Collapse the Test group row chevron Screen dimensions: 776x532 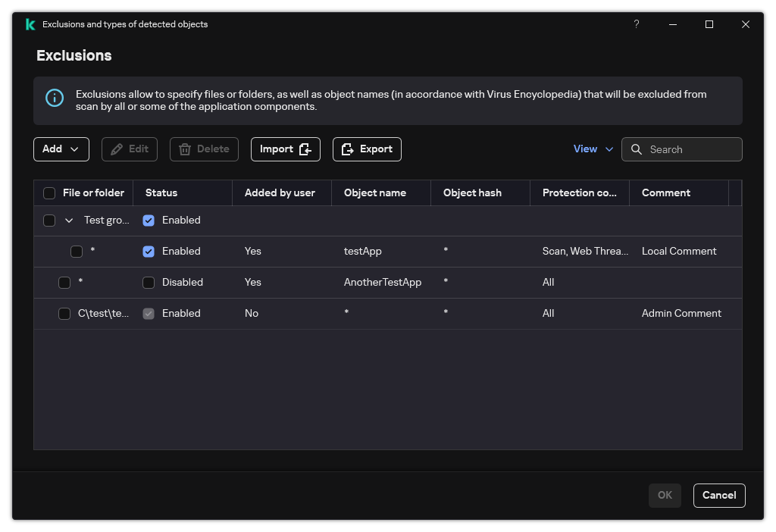(69, 221)
